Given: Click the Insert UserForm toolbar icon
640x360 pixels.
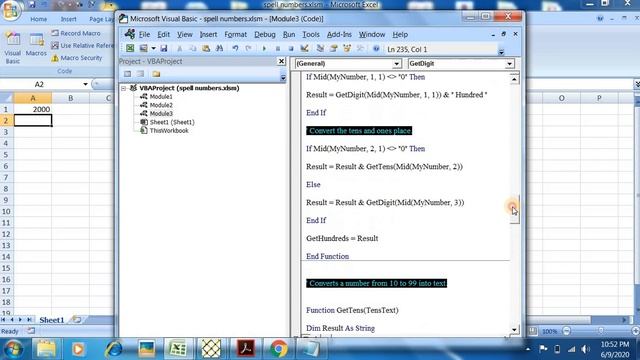Looking at the screenshot, I should (143, 49).
